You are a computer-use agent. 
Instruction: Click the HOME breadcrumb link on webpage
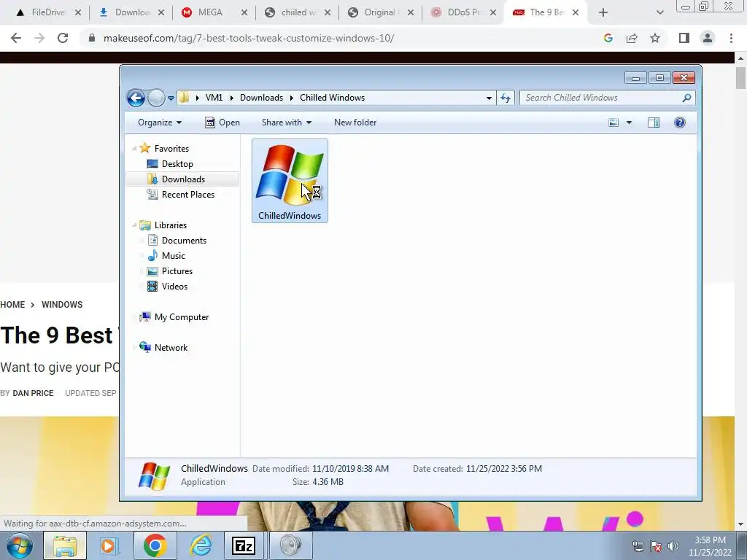[x=12, y=305]
